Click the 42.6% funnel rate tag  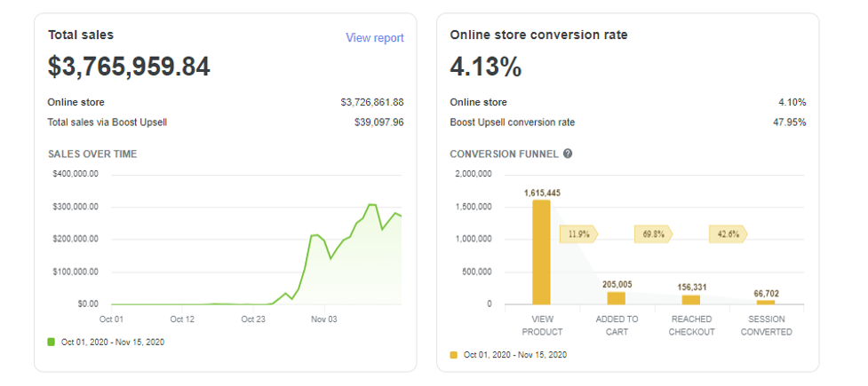click(x=729, y=234)
